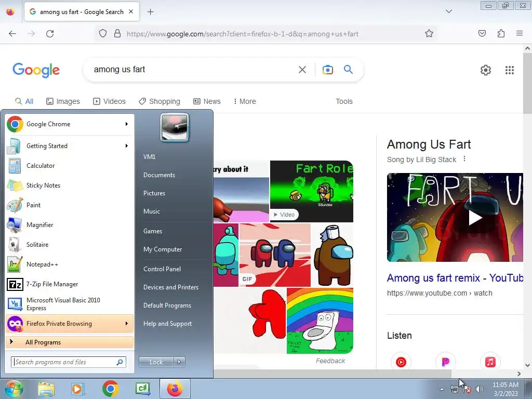The width and height of the screenshot is (532, 399).
Task: Reload the page with the refresh icon
Action: [x=50, y=34]
